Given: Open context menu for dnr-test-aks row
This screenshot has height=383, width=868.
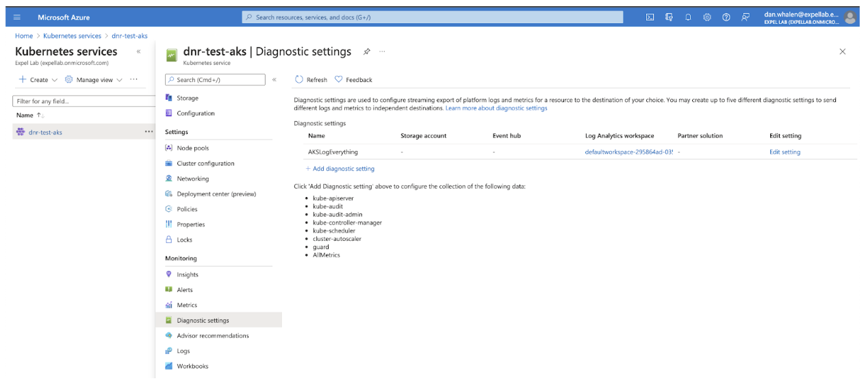Looking at the screenshot, I should tap(149, 132).
